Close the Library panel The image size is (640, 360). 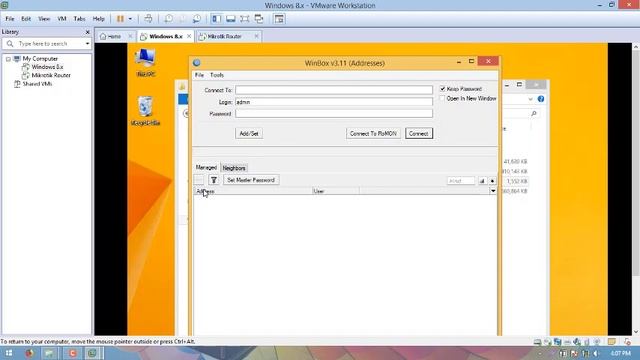coord(87,32)
